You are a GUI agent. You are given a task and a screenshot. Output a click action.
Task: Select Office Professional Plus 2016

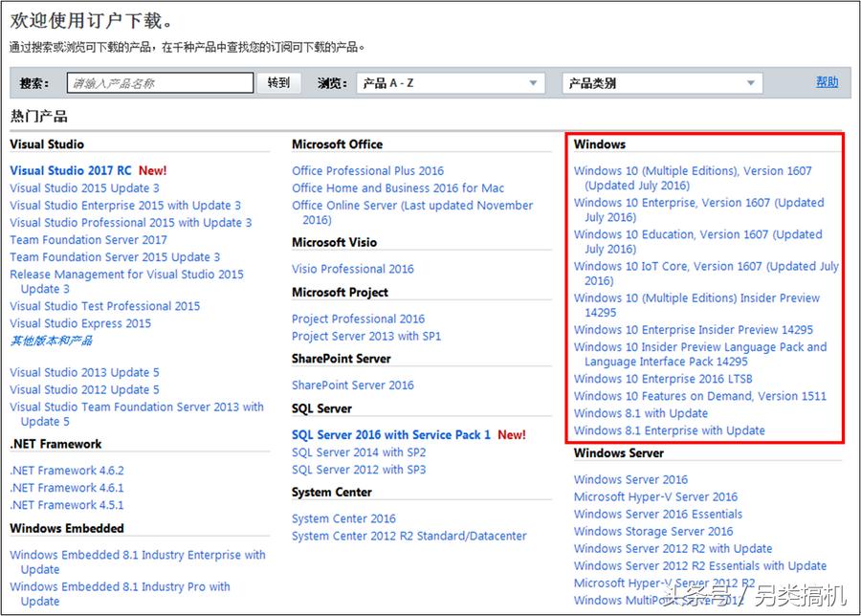(x=368, y=169)
